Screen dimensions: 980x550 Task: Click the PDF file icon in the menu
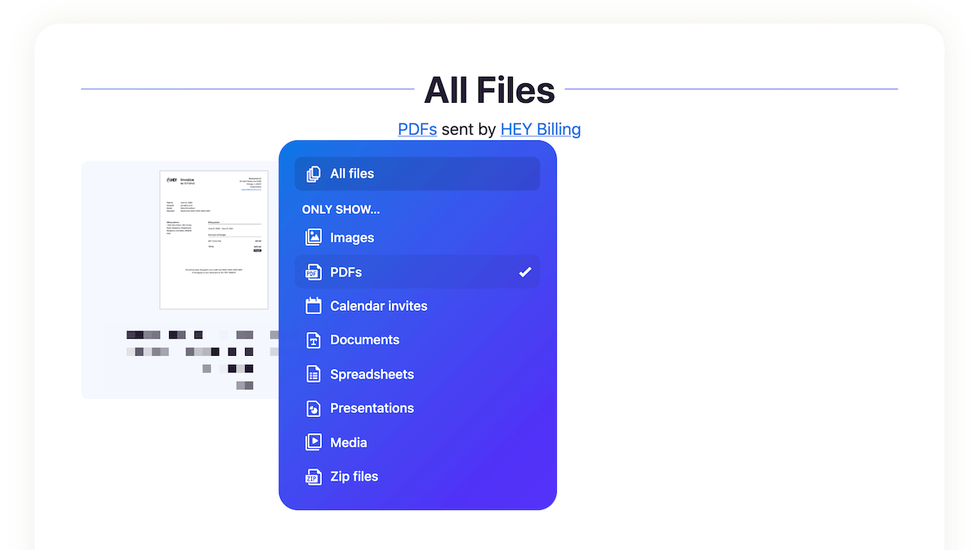tap(314, 272)
